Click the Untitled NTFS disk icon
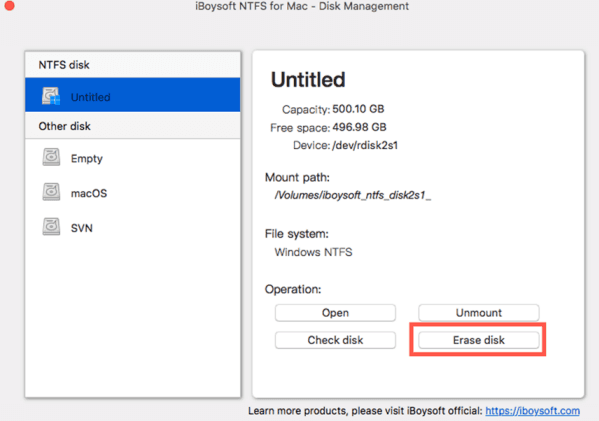 51,96
